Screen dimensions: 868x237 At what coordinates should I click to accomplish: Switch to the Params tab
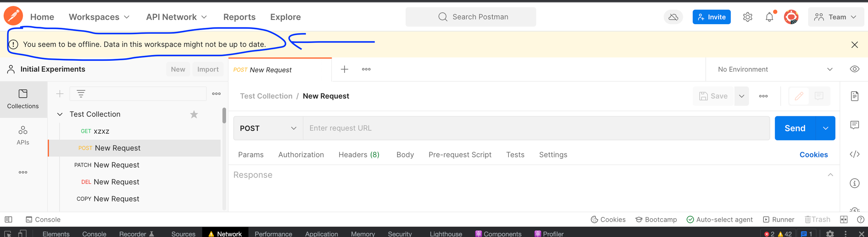(251, 155)
